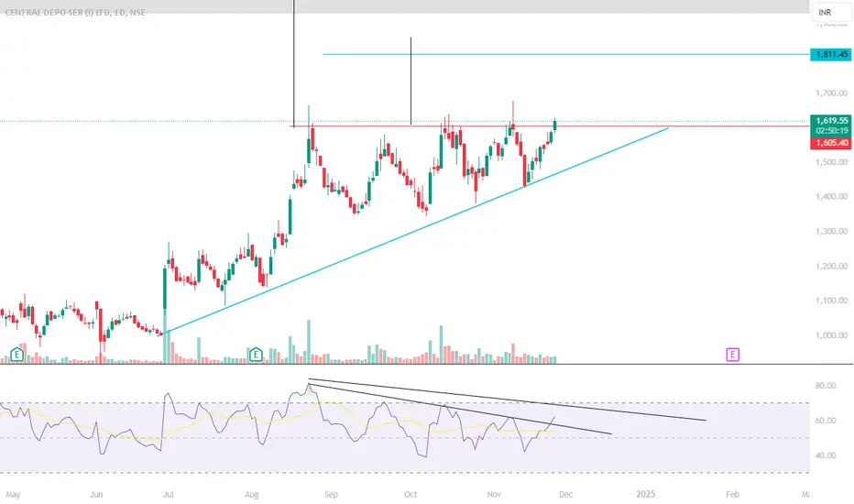Click the Dec label on time axis
Viewport: 854px width, 504px height.
[566, 494]
